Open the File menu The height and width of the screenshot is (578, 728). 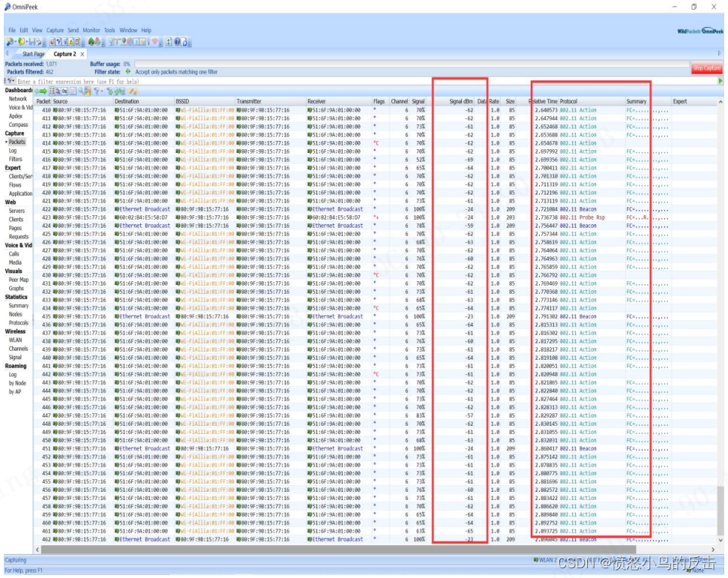coord(12,30)
